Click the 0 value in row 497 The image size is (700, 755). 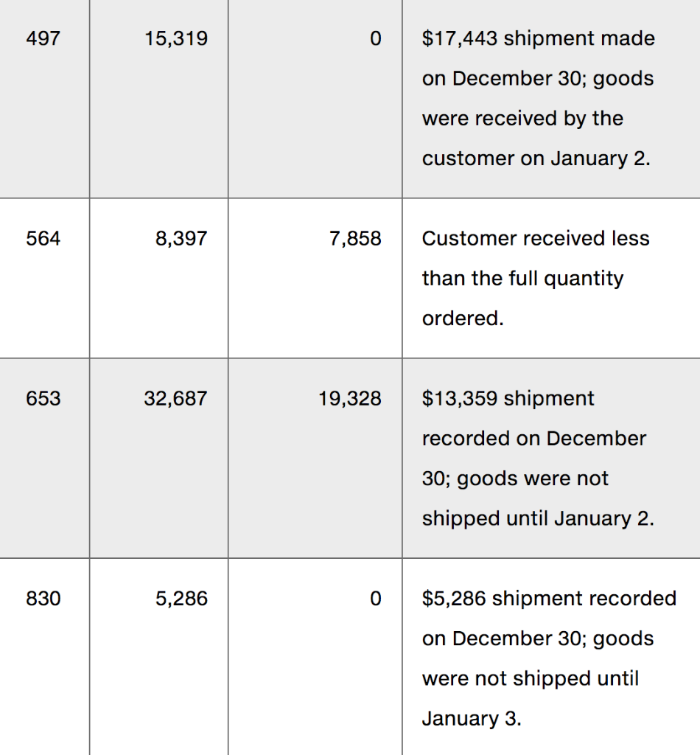(x=376, y=38)
